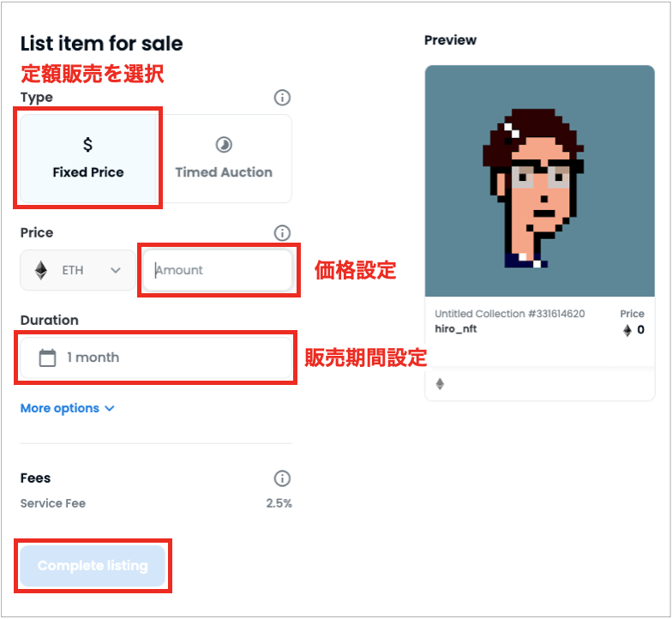Click the Ethereum logo in the currency selector
672x619 pixels.
click(x=41, y=271)
